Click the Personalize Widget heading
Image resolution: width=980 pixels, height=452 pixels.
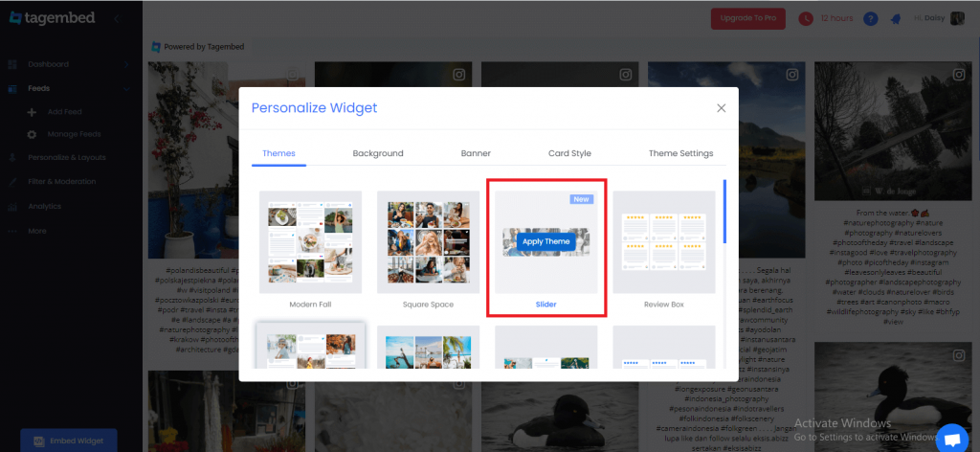point(314,108)
